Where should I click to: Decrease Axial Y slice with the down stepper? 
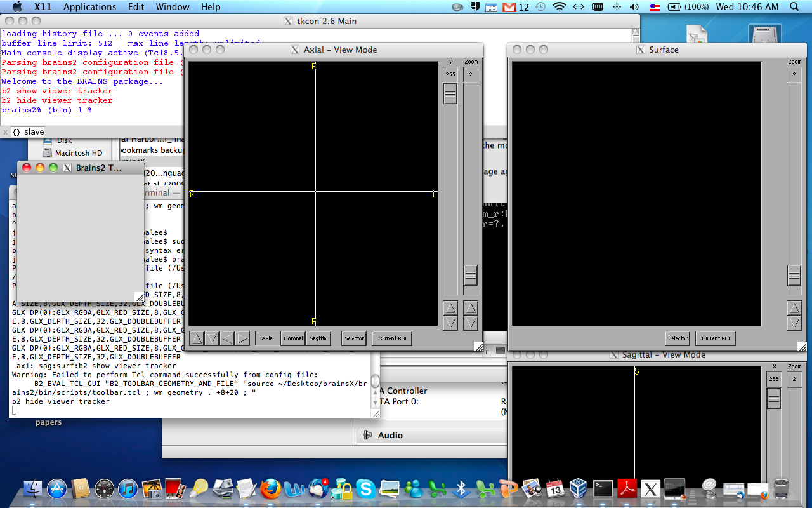coord(450,323)
